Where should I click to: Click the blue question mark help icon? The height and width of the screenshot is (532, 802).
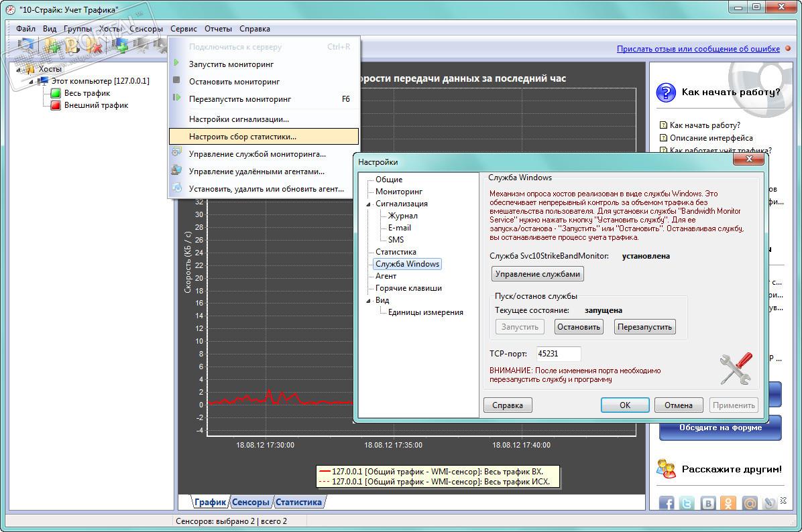[666, 92]
